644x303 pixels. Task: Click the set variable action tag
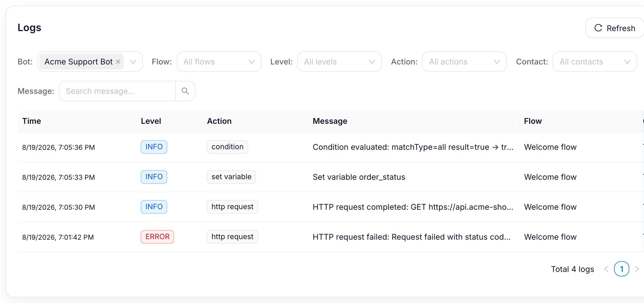click(x=231, y=177)
